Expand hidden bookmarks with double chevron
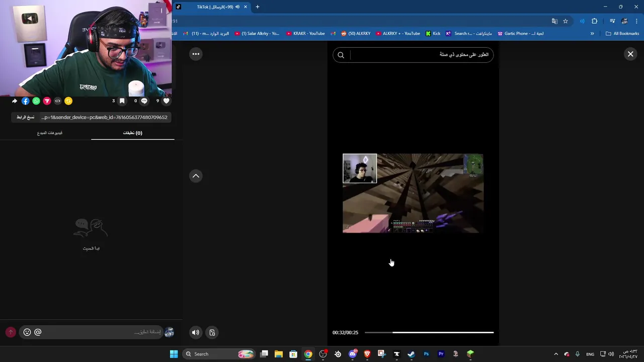This screenshot has height=362, width=644. (x=592, y=34)
